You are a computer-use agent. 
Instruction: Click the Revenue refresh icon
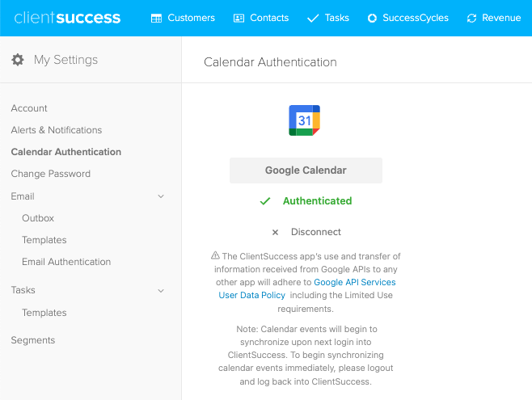click(471, 18)
